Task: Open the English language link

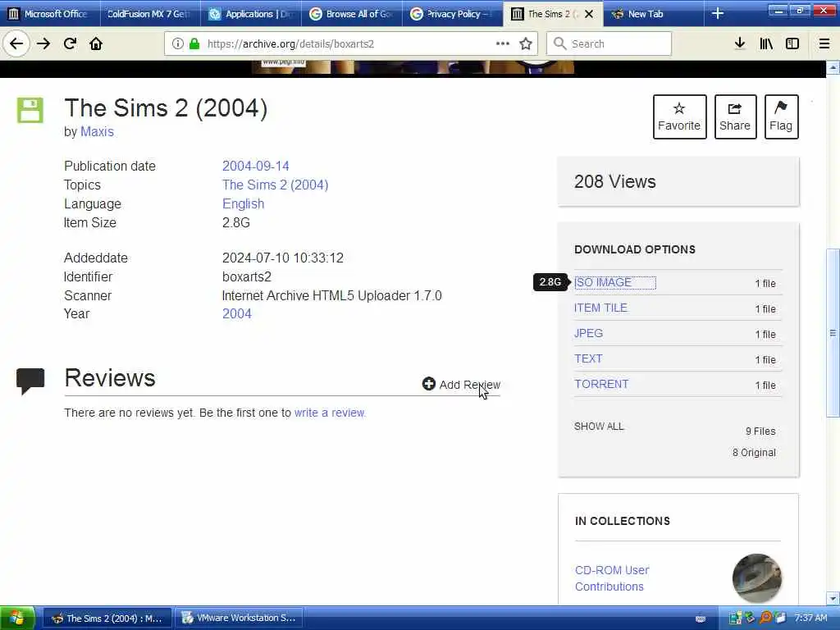Action: click(x=243, y=204)
